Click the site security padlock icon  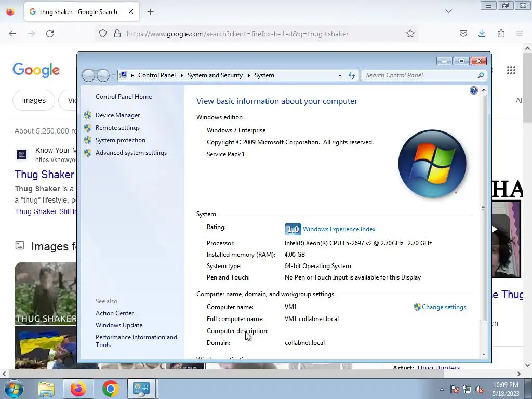[x=117, y=34]
